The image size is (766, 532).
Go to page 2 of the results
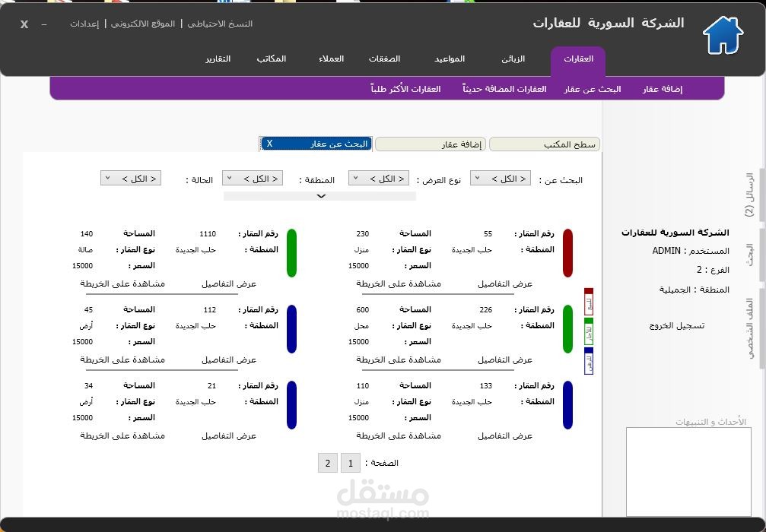pyautogui.click(x=327, y=463)
